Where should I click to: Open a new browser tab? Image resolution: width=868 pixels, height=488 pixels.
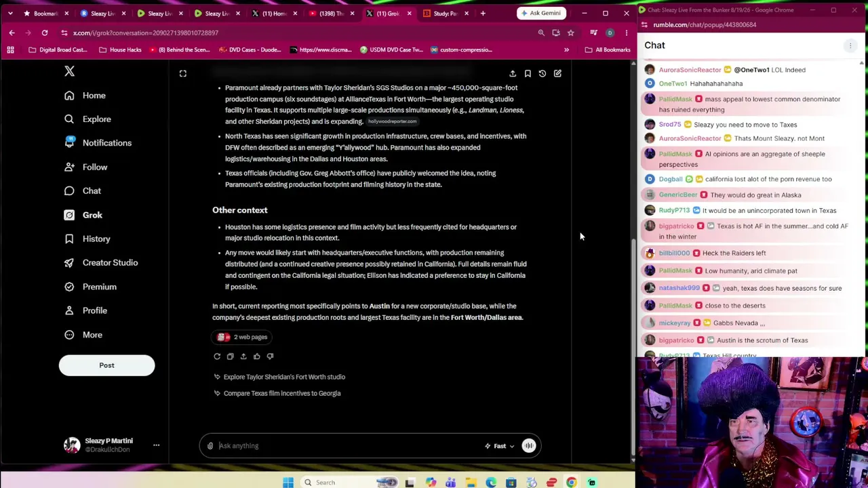click(x=483, y=14)
